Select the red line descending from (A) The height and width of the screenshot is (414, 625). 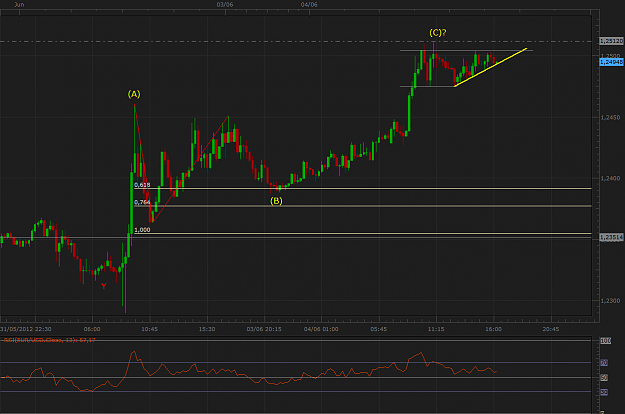(143, 163)
